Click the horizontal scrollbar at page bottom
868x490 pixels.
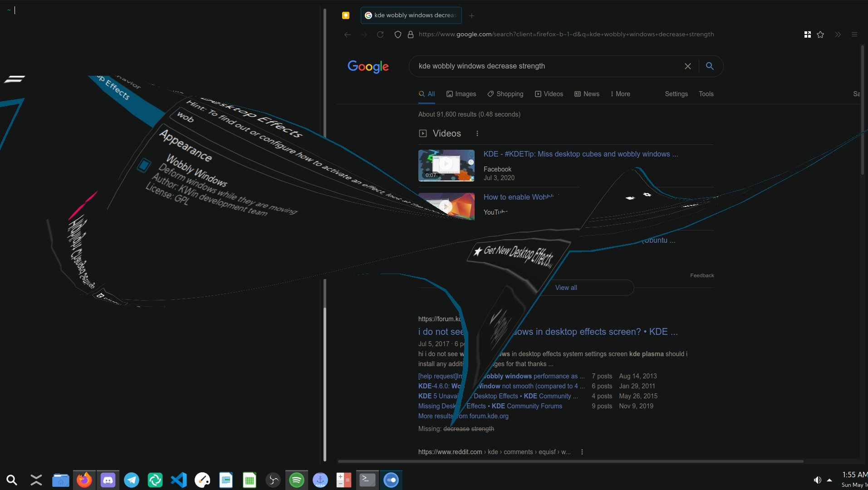coord(571,461)
